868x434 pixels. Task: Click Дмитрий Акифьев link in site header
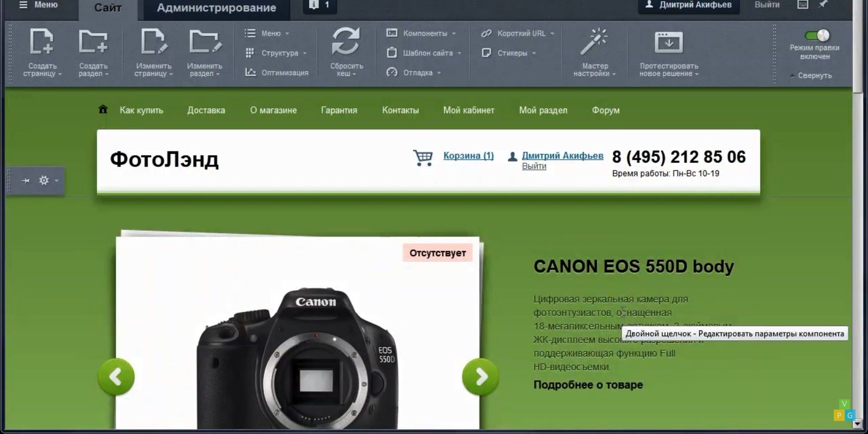[563, 156]
